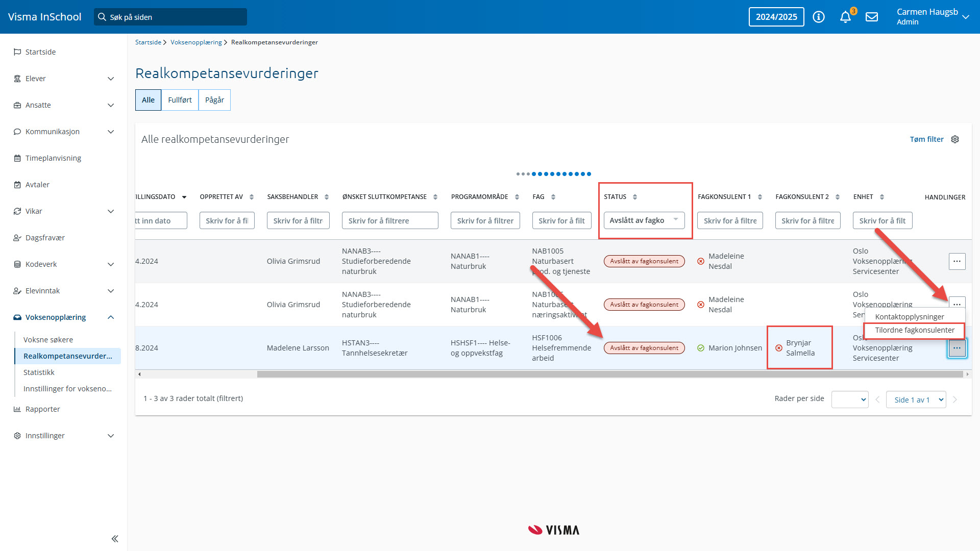Sort by Enhet column arrows

[882, 197]
